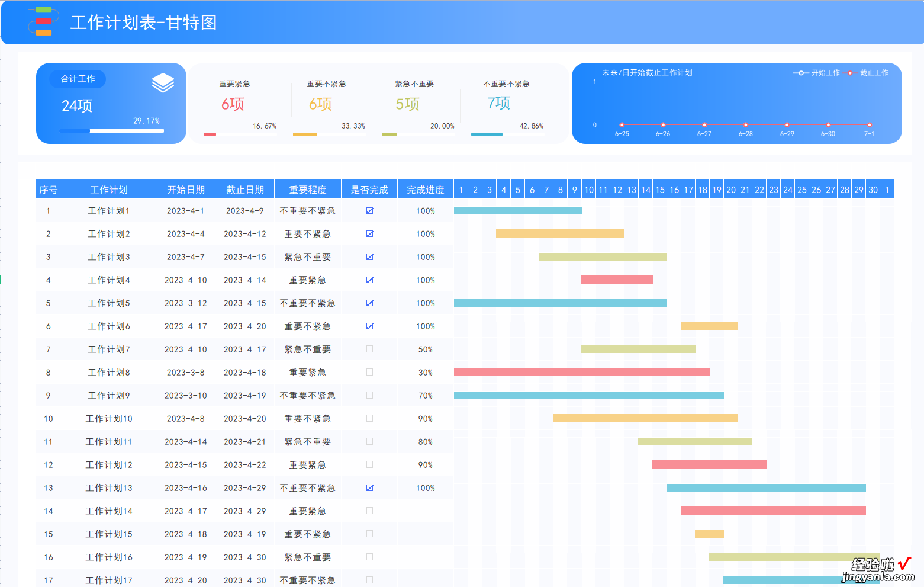Click the 70% progress cell for 工作计划9
The height and width of the screenshot is (587, 924).
[426, 396]
